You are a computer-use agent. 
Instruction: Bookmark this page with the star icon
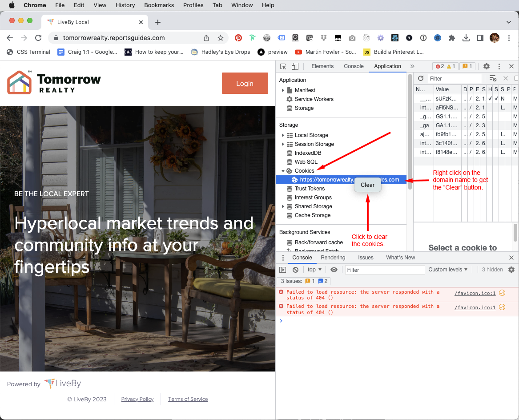pyautogui.click(x=221, y=38)
